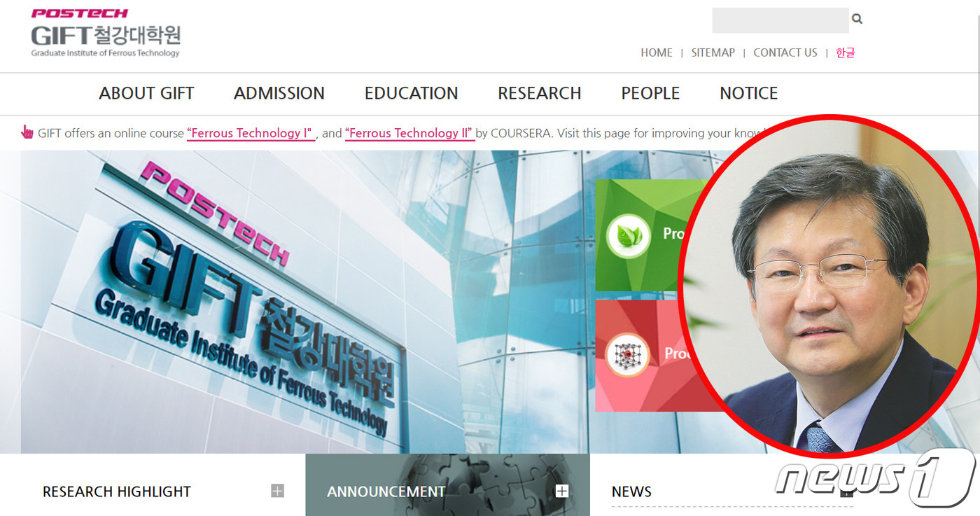Open the CONTACT US link
This screenshot has height=516, width=980.
pyautogui.click(x=785, y=53)
